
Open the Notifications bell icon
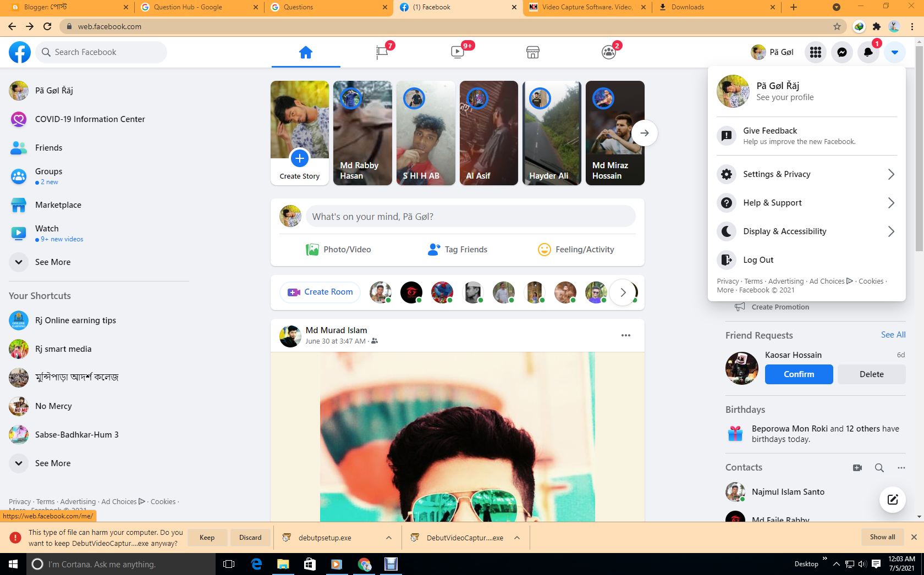(x=868, y=52)
